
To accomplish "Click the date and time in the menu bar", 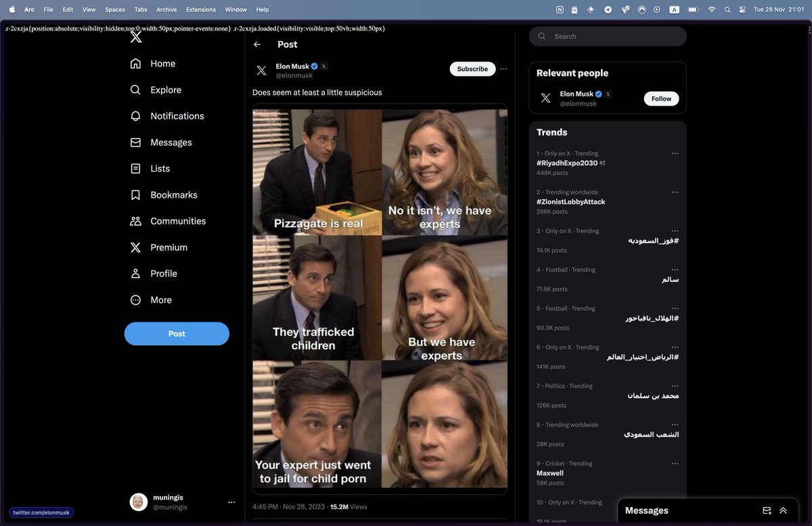I will click(x=779, y=9).
